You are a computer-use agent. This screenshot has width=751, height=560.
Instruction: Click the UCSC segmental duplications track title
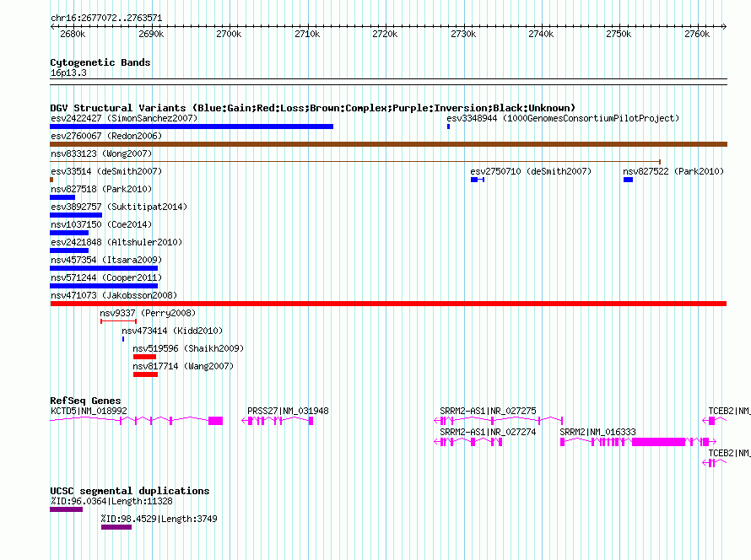(130, 491)
